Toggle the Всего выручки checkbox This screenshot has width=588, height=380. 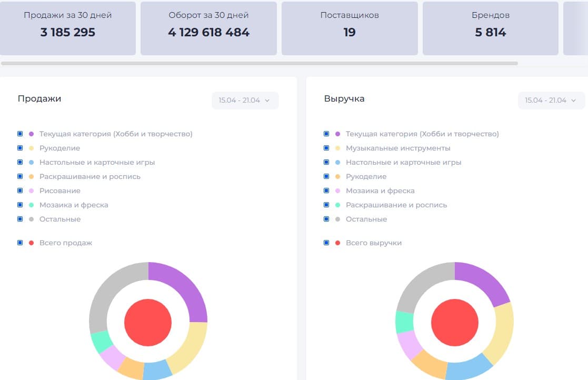tap(326, 243)
